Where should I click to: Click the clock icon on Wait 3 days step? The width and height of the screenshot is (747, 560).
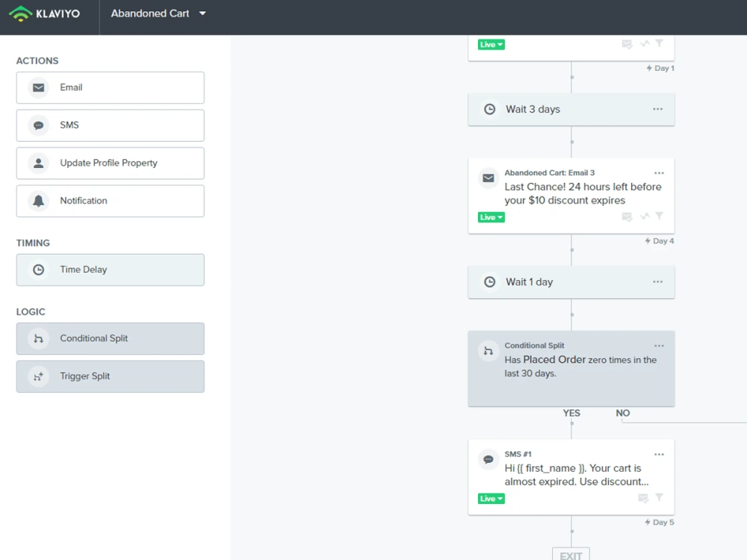(x=489, y=109)
